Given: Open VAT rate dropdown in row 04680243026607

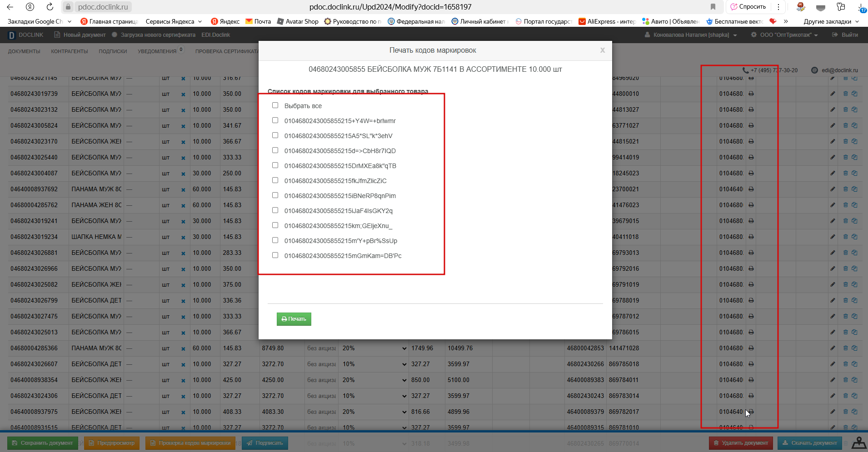Looking at the screenshot, I should [374, 364].
